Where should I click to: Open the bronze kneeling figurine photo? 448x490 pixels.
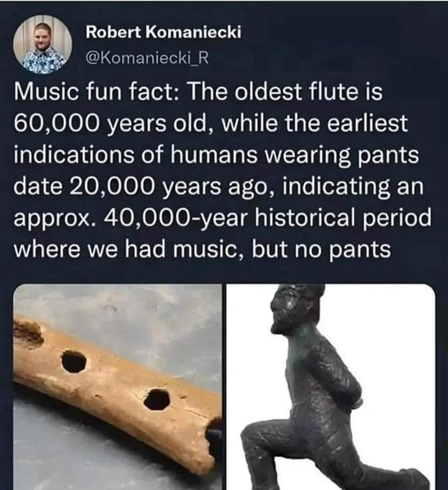pyautogui.click(x=331, y=387)
